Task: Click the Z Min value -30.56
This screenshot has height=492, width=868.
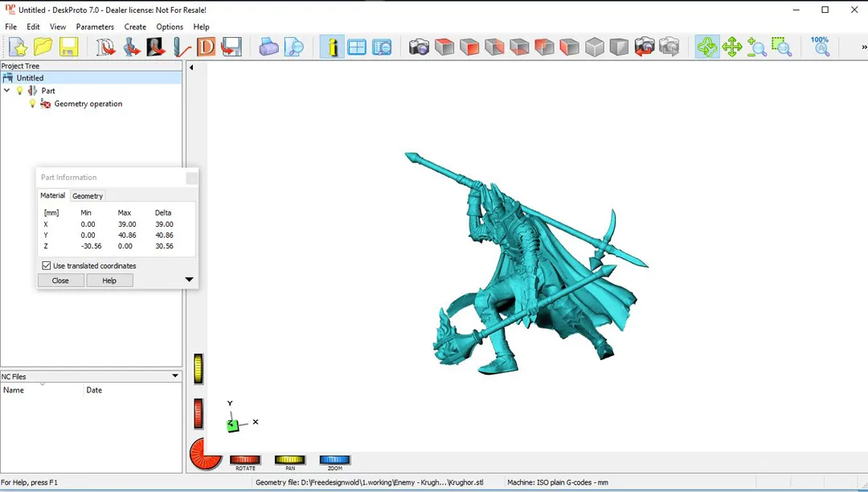Action: coord(92,246)
